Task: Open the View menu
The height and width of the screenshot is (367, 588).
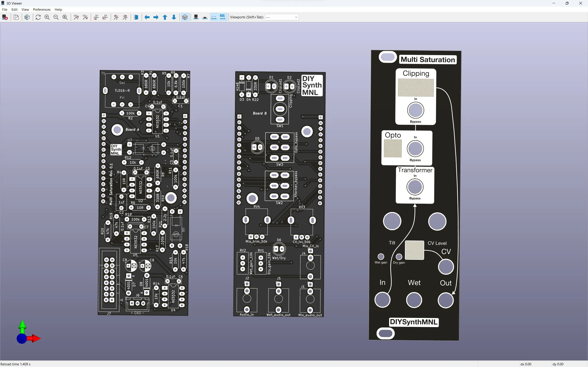Action: point(25,9)
